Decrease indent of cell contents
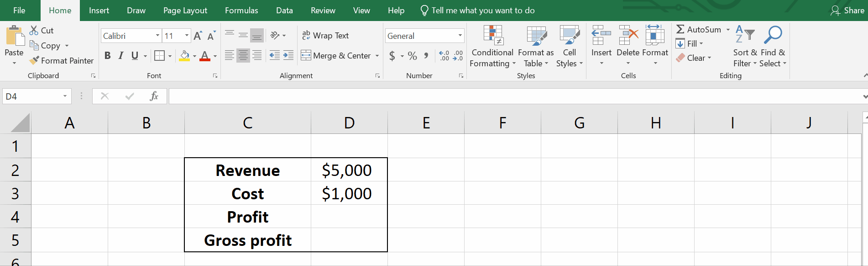The width and height of the screenshot is (868, 266). (275, 56)
